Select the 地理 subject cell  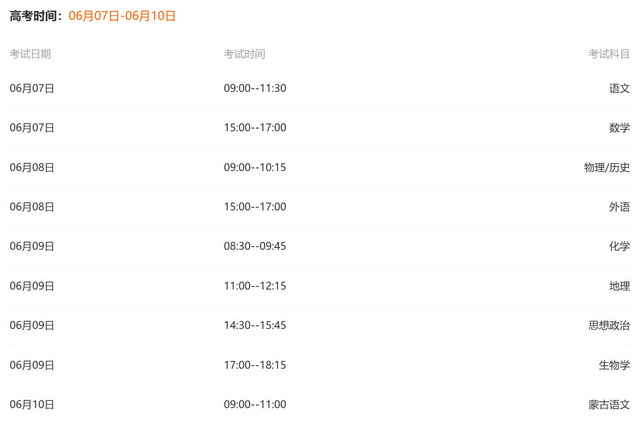pos(619,286)
